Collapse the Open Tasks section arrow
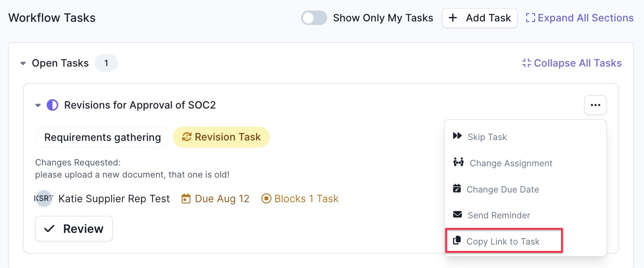 pos(23,63)
